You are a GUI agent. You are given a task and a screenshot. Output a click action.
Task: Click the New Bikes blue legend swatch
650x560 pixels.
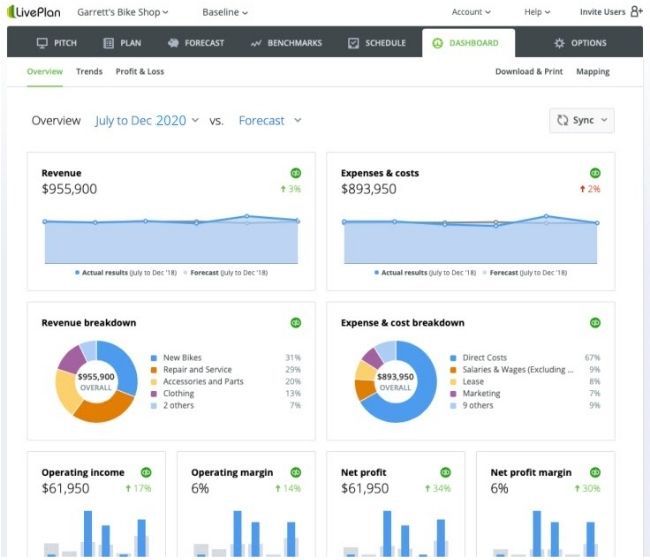(x=154, y=358)
